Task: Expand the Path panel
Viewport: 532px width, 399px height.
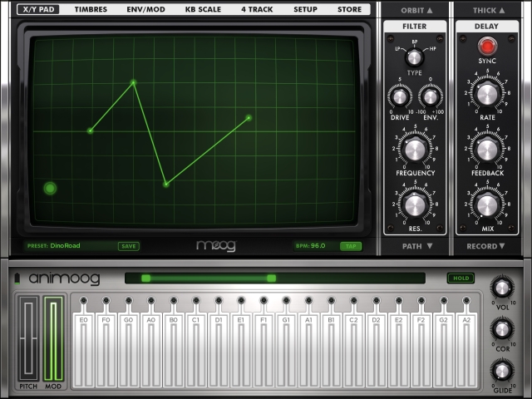Action: tap(414, 246)
